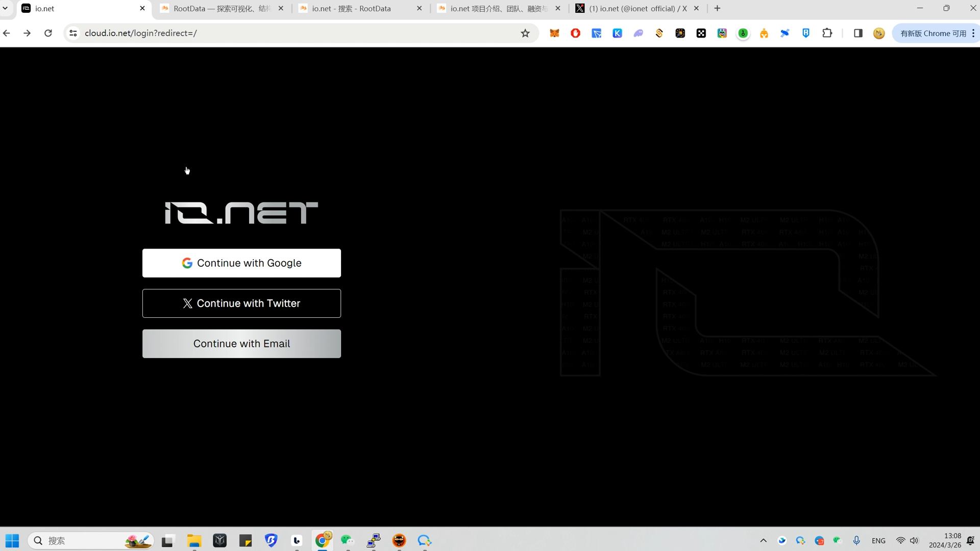Open the black dice-pattern wallet extension
This screenshot has width=980, height=551.
click(x=701, y=33)
